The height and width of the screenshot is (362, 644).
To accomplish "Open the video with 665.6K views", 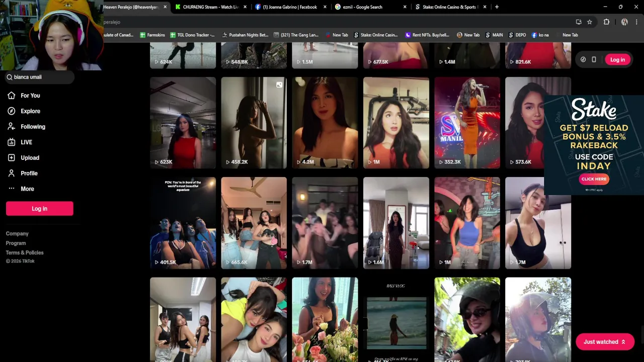I will pyautogui.click(x=254, y=223).
